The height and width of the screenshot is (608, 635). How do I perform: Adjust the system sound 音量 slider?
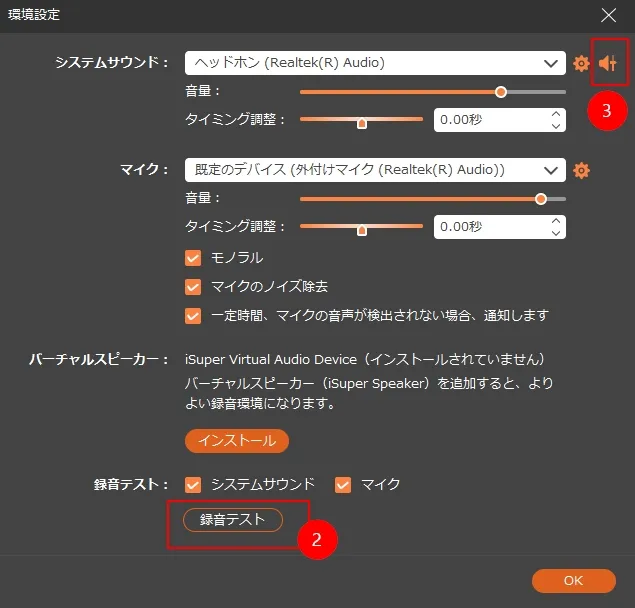pyautogui.click(x=433, y=92)
